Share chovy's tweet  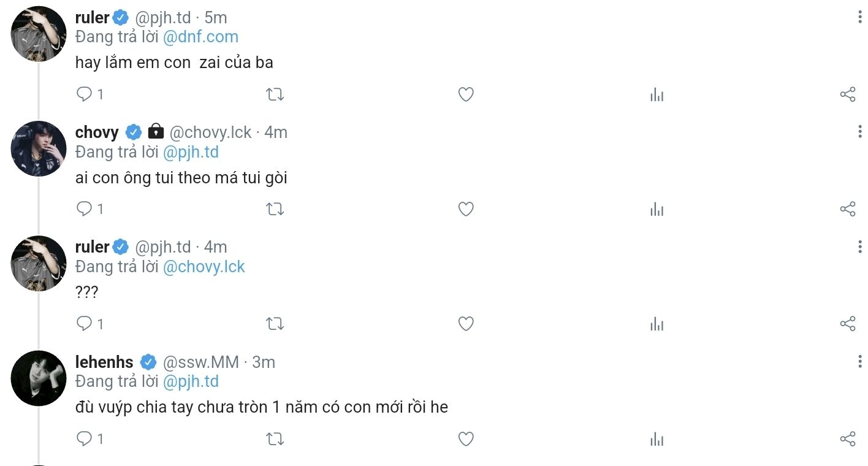(x=847, y=209)
